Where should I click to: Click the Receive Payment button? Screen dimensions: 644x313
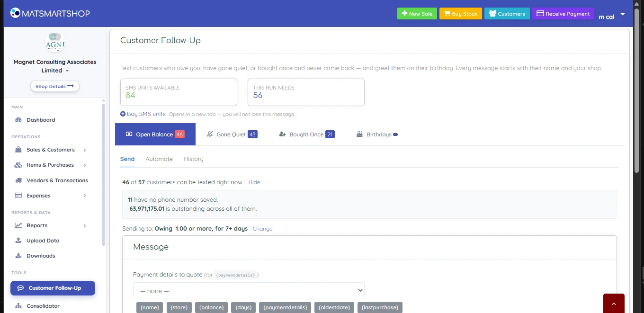click(x=563, y=14)
